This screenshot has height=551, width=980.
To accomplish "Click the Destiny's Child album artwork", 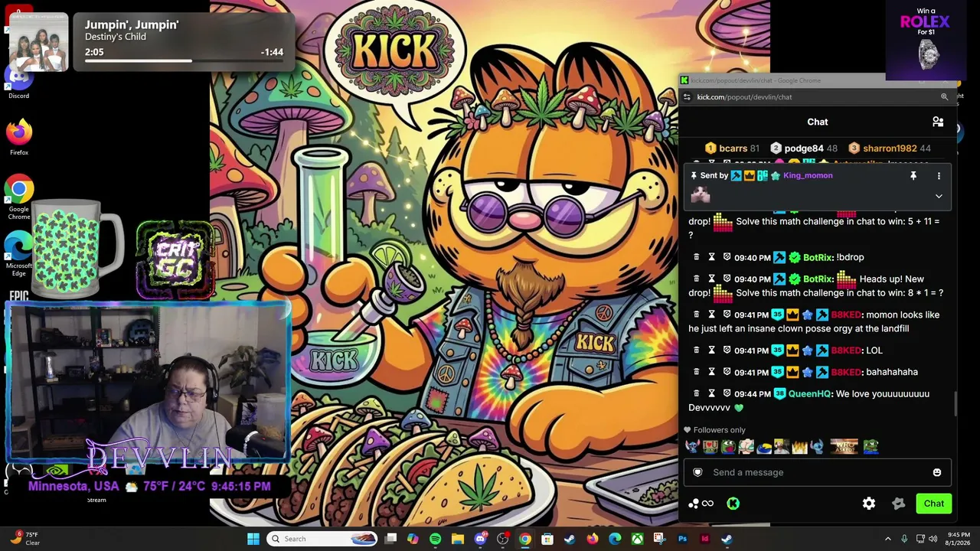I will 38,43.
